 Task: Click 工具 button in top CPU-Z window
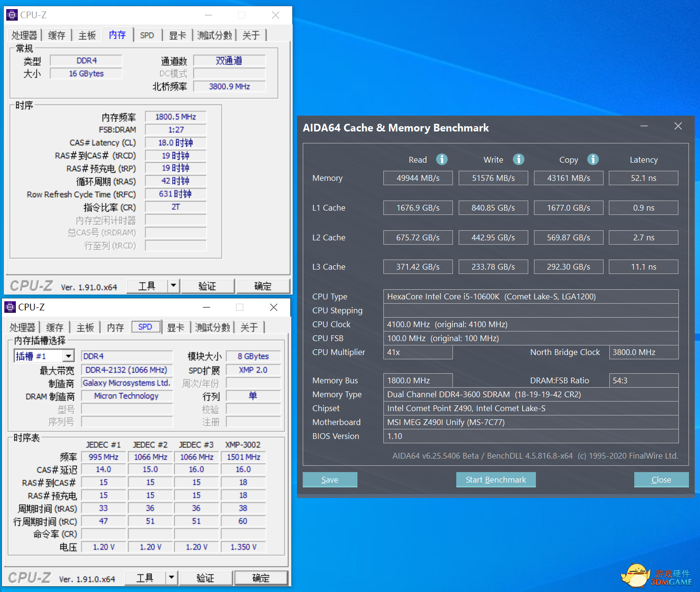[147, 286]
